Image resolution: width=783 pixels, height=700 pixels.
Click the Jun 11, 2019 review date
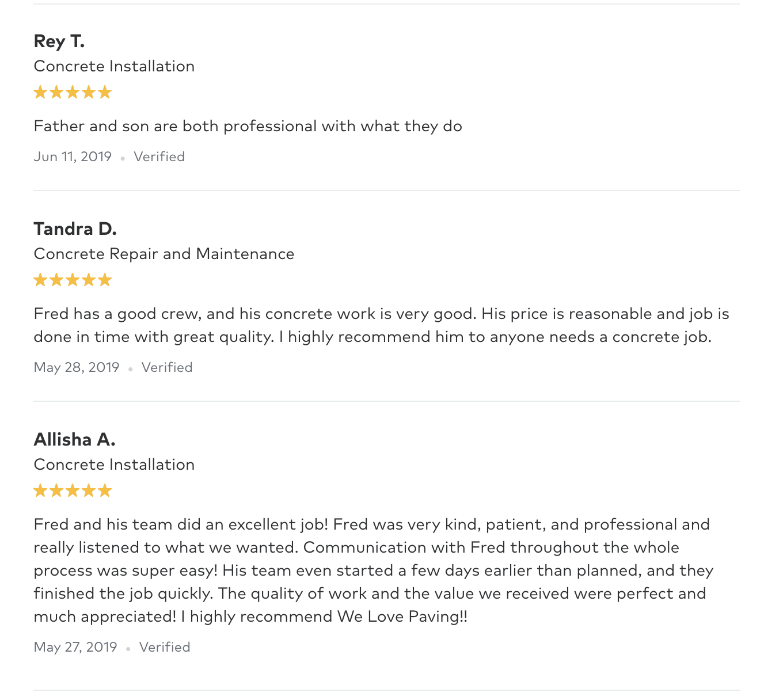(x=73, y=157)
